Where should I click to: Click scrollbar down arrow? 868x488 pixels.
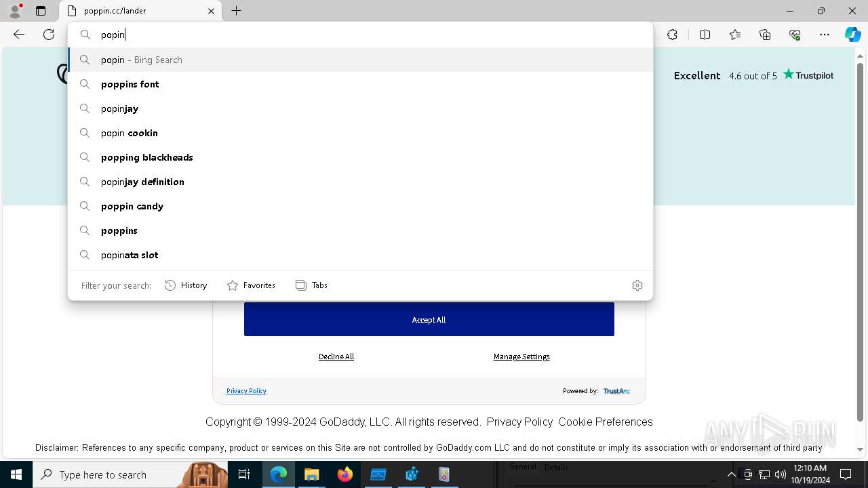click(861, 449)
